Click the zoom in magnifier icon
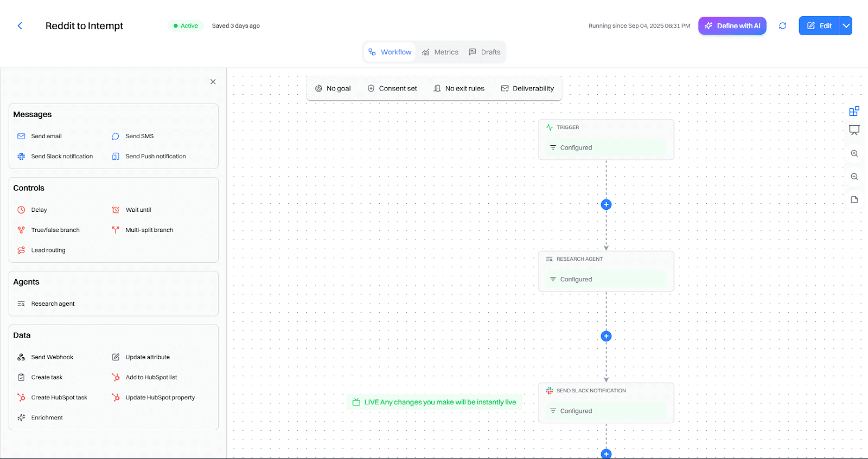868x459 pixels. [854, 154]
